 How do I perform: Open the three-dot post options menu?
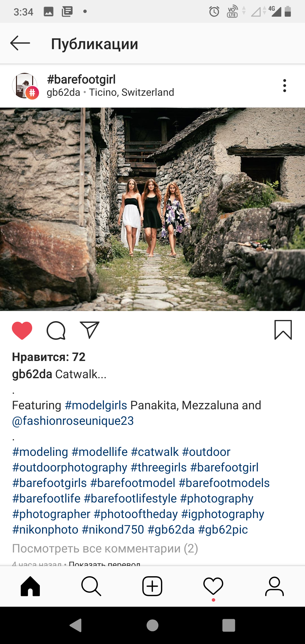pos(284,86)
